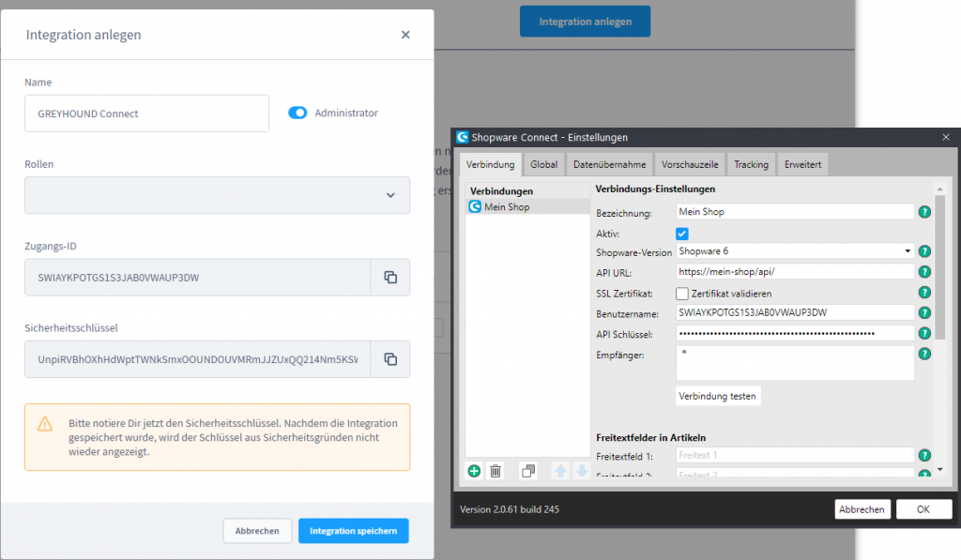The height and width of the screenshot is (560, 961).
Task: Switch to the Global tab
Action: click(x=543, y=164)
